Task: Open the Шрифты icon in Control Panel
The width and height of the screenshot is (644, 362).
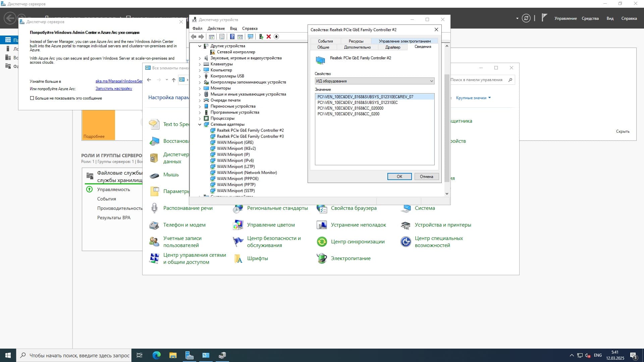Action: click(x=238, y=258)
